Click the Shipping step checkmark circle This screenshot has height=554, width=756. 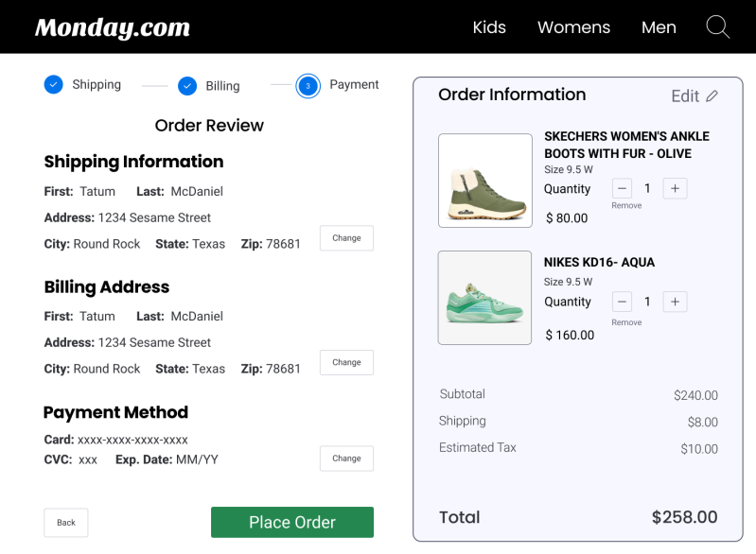[54, 84]
